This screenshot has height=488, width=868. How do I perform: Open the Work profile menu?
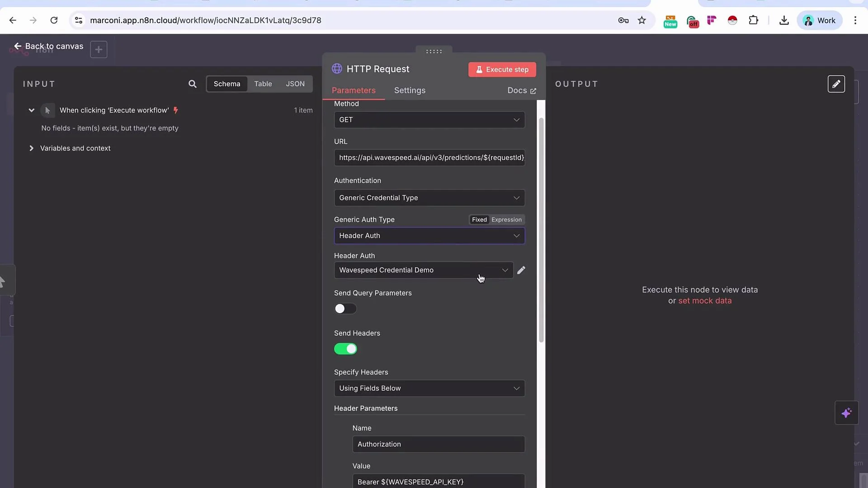pos(819,20)
